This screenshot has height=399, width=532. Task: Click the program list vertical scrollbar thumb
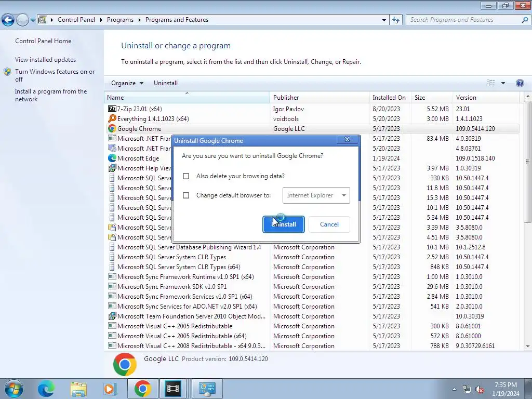[x=527, y=163]
